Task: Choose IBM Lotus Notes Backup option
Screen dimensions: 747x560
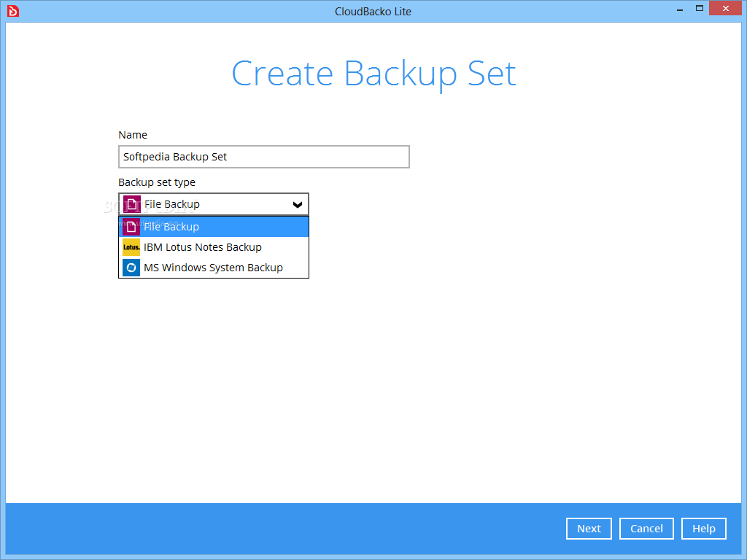Action: tap(214, 247)
